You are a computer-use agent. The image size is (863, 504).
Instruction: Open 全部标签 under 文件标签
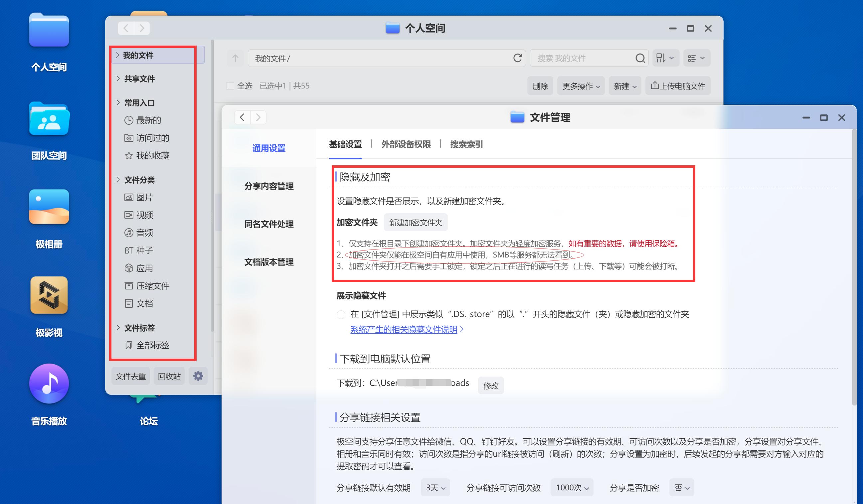(153, 345)
